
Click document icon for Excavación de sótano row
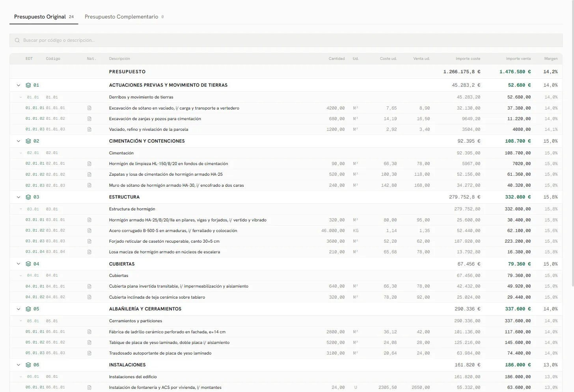click(x=89, y=108)
